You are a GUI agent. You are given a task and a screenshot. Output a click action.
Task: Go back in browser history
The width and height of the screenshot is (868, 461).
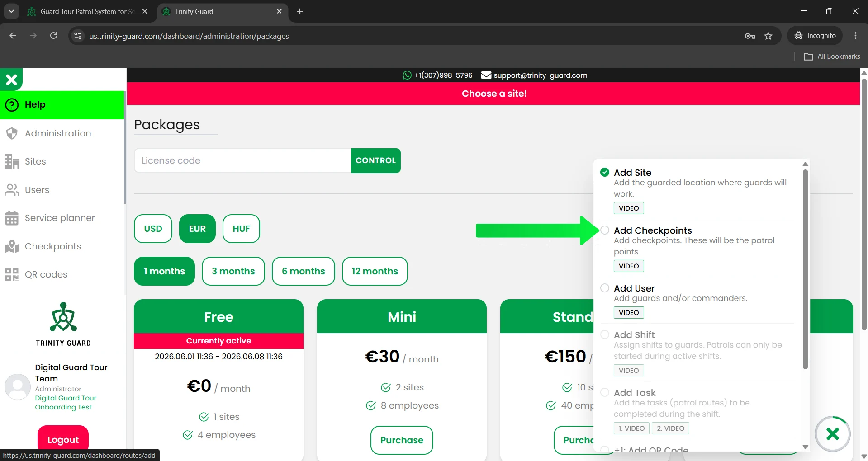(13, 36)
